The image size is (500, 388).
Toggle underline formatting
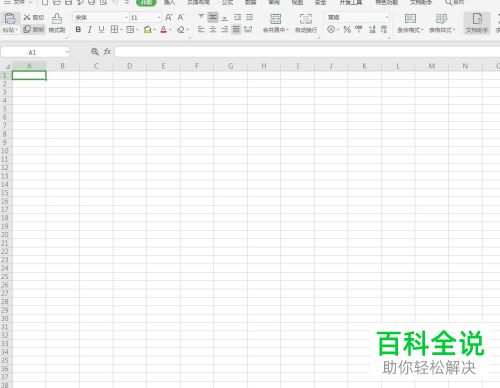(x=101, y=30)
